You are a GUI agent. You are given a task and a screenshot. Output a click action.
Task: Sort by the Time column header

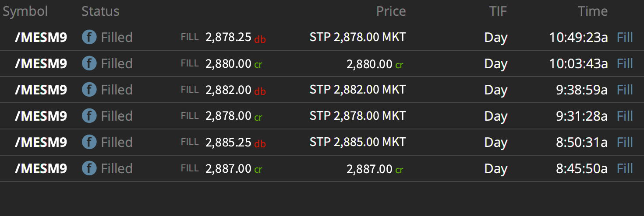(x=592, y=11)
